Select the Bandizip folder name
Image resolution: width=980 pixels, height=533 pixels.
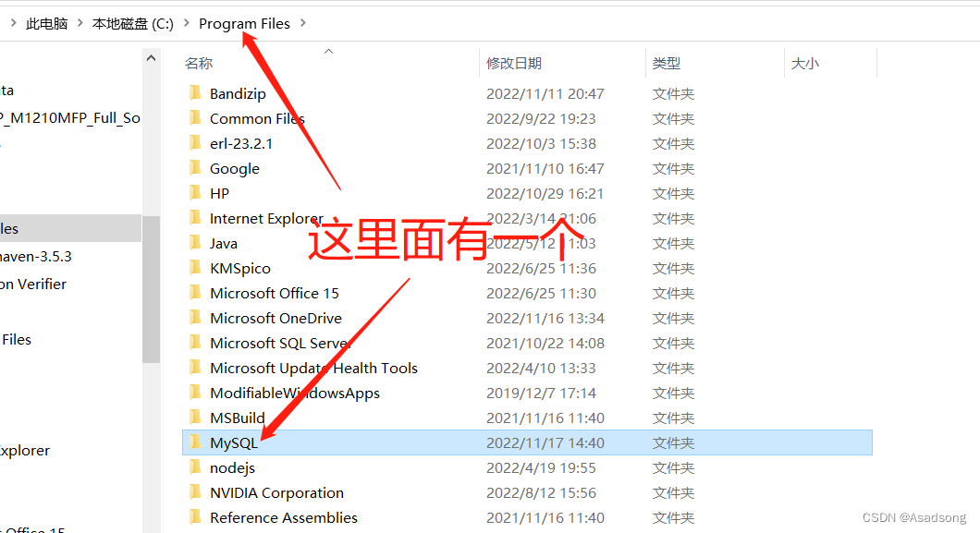pos(238,93)
